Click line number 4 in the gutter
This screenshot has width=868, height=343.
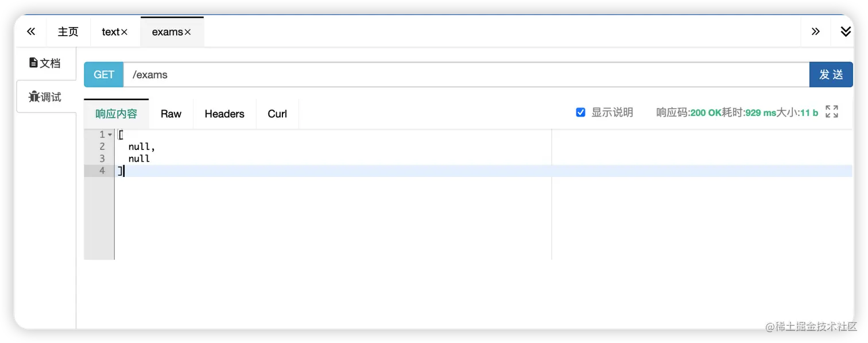pos(102,171)
